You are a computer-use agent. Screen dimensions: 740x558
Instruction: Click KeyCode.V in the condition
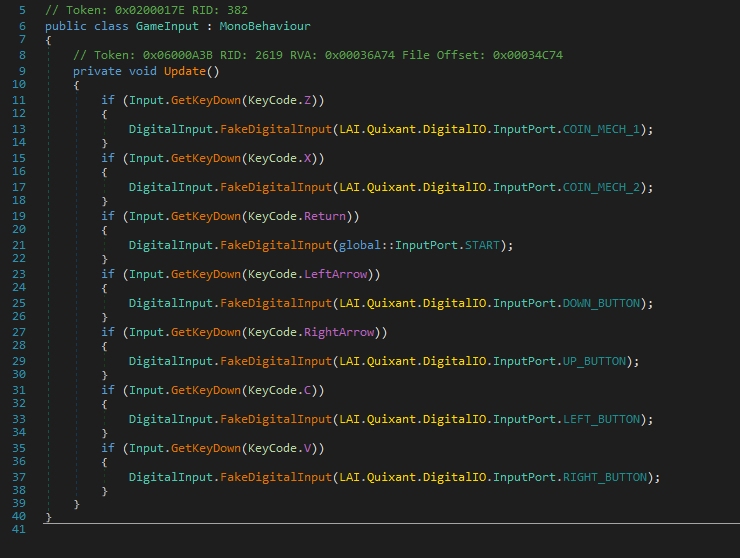[x=279, y=448]
